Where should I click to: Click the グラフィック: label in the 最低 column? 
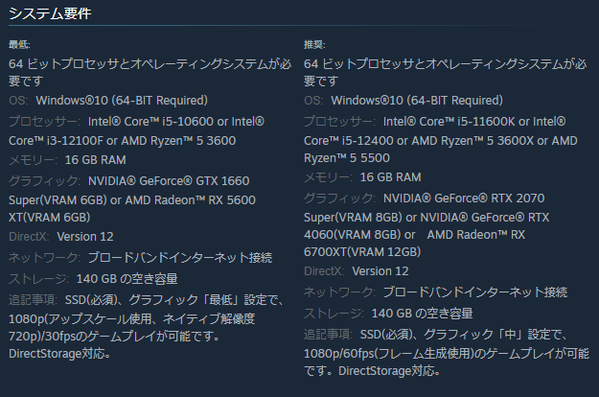click(x=44, y=181)
